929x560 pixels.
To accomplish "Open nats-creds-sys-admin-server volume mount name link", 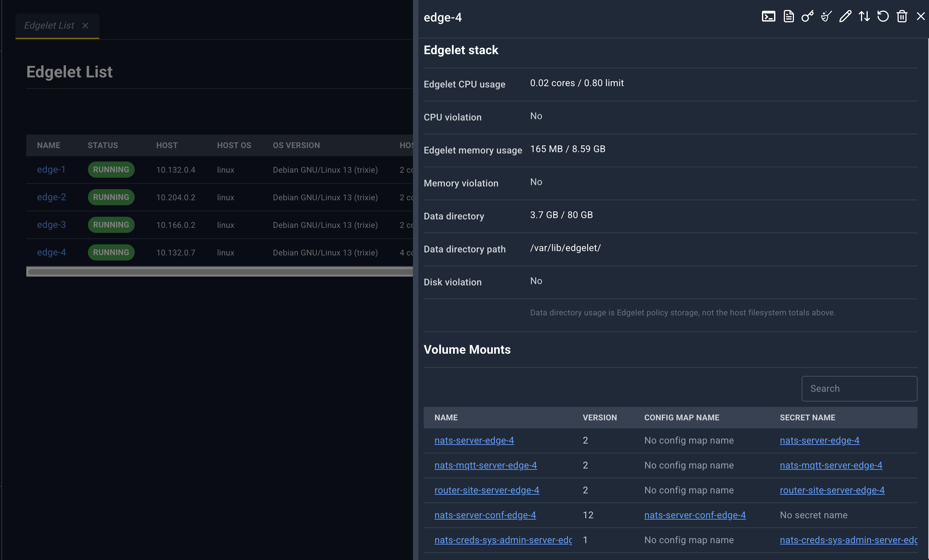I will 503,540.
